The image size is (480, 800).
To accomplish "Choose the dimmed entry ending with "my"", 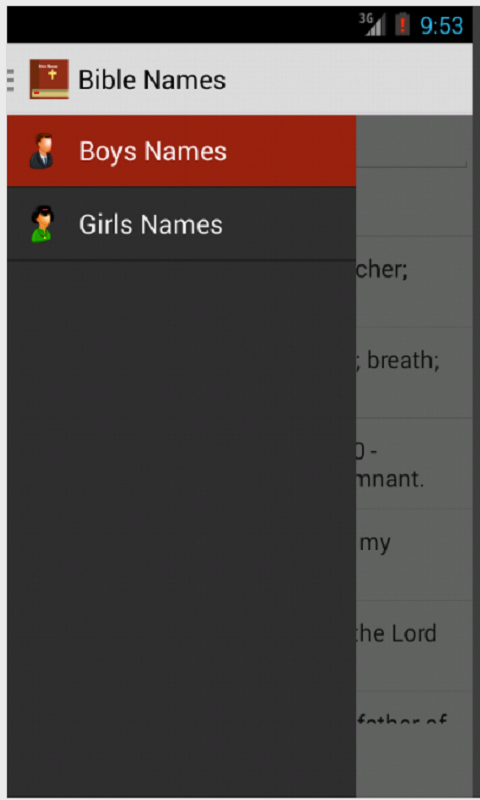I will coord(414,555).
